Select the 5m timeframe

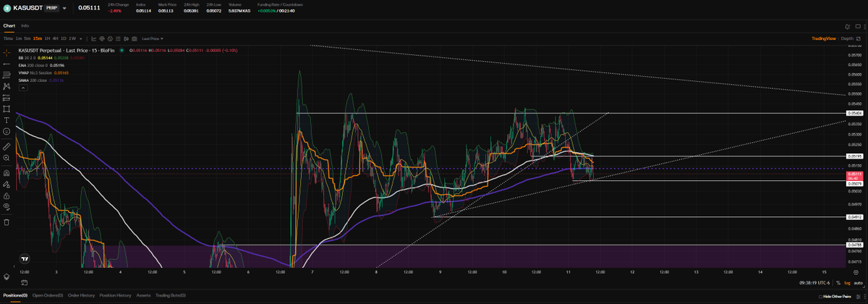[27, 38]
